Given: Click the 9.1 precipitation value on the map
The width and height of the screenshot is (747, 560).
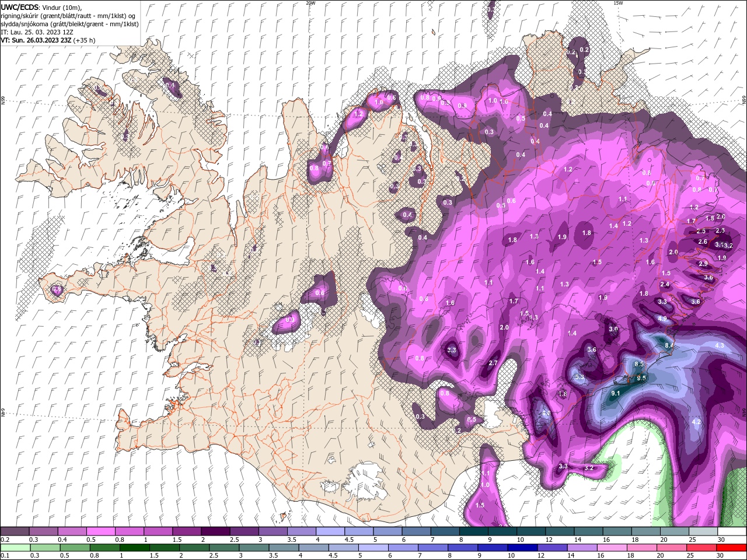Looking at the screenshot, I should pyautogui.click(x=615, y=394).
